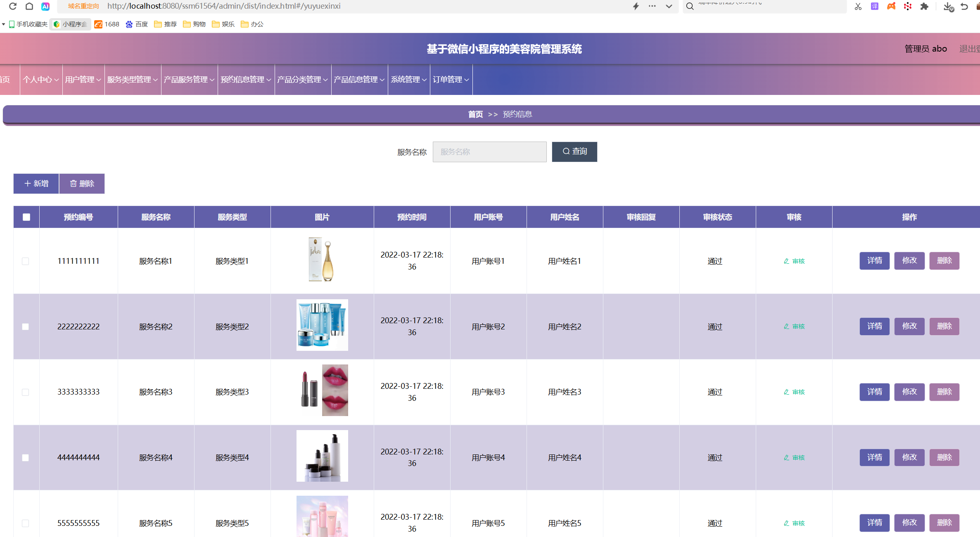This screenshot has width=980, height=537.
Task: Open the browser downloads icon
Action: pos(948,7)
